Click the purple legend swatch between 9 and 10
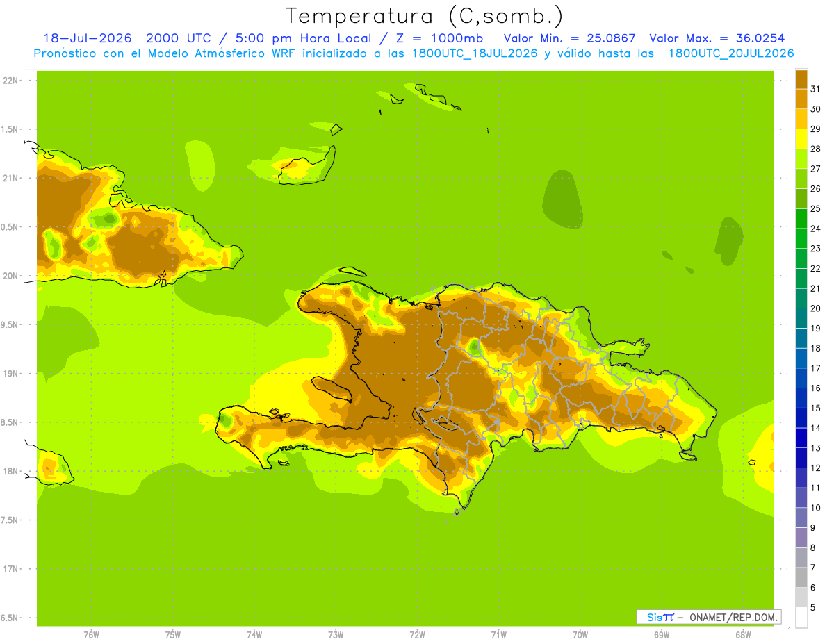The image size is (834, 644). [801, 518]
